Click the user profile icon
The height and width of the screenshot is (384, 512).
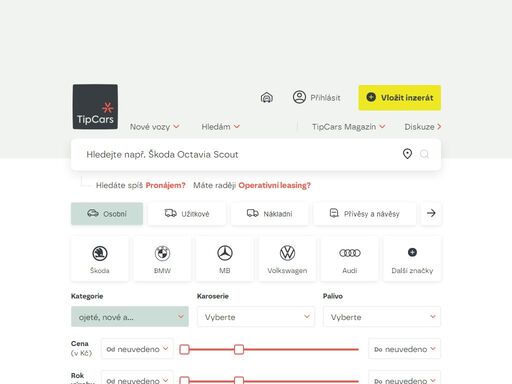(299, 97)
